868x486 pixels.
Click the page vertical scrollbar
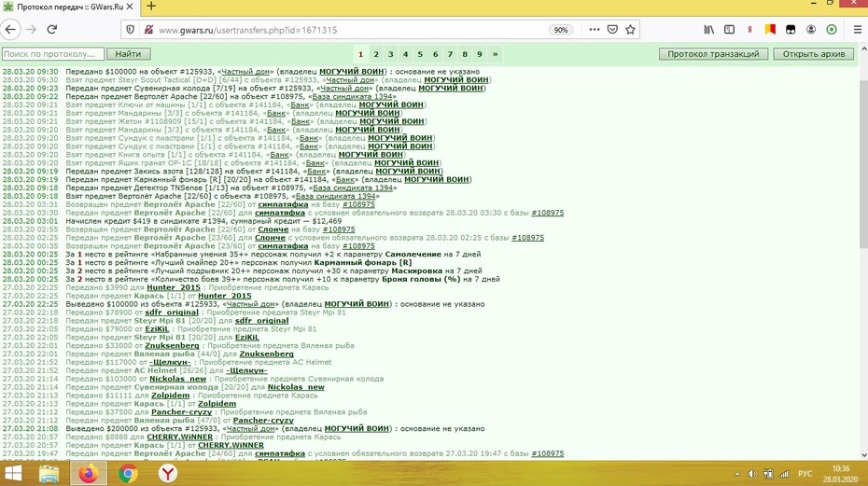863,164
